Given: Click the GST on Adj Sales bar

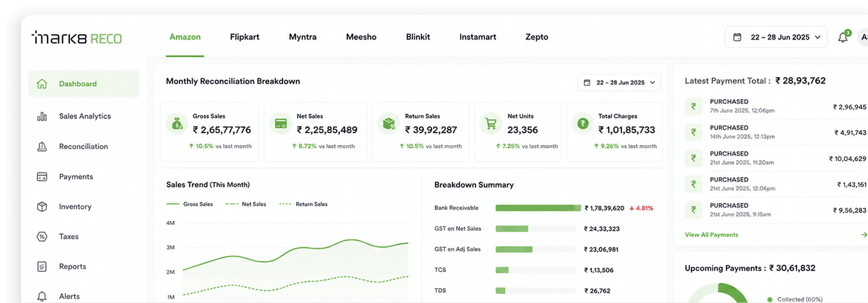Looking at the screenshot, I should pyautogui.click(x=536, y=249).
